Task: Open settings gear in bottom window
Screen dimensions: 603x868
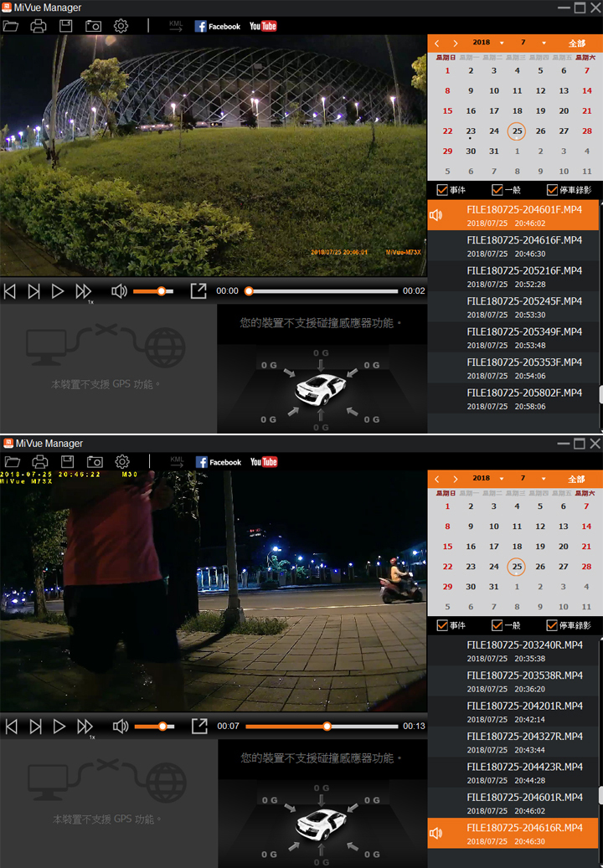Action: coord(122,462)
